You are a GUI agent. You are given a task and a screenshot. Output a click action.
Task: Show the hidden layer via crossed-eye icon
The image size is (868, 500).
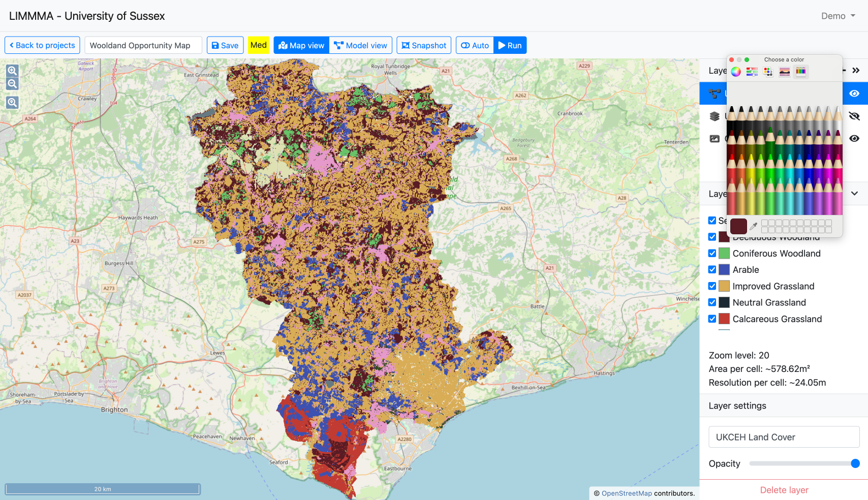click(854, 116)
